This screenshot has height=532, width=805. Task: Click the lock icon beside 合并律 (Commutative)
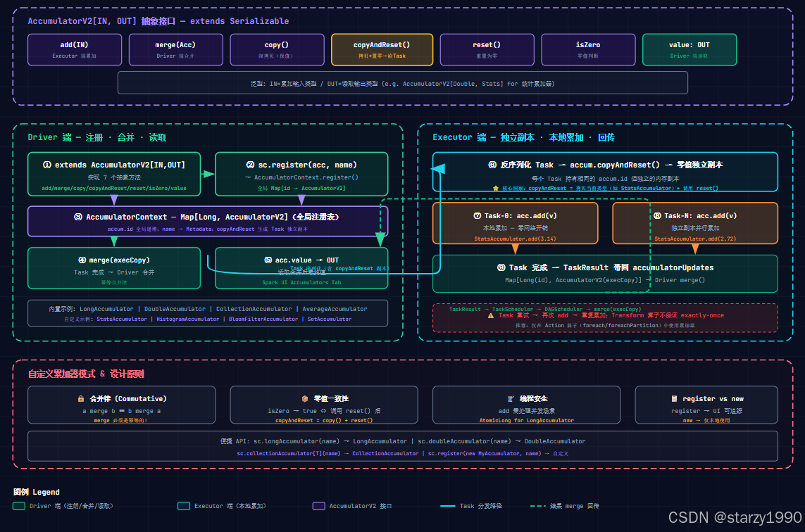pos(80,398)
